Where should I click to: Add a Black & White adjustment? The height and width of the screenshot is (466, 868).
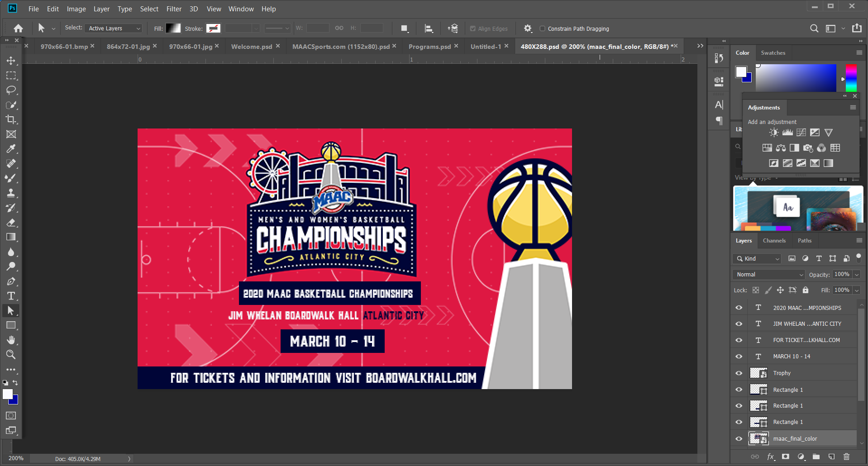[794, 148]
